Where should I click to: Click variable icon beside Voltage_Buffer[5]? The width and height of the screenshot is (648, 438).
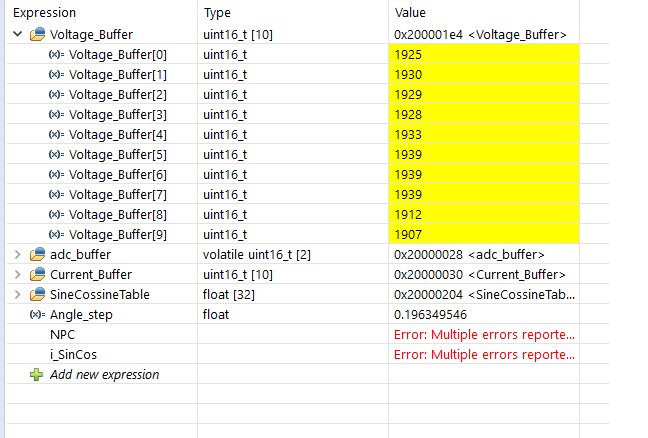click(x=56, y=155)
